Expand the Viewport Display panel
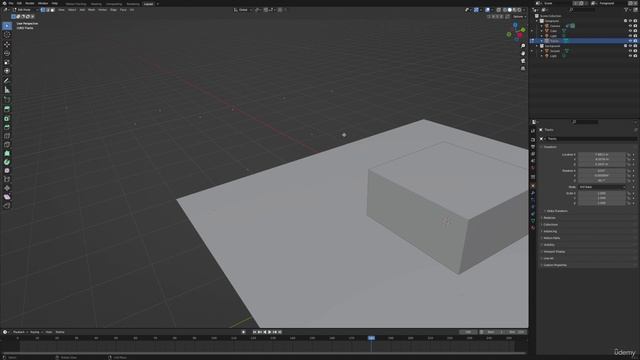 pyautogui.click(x=554, y=251)
